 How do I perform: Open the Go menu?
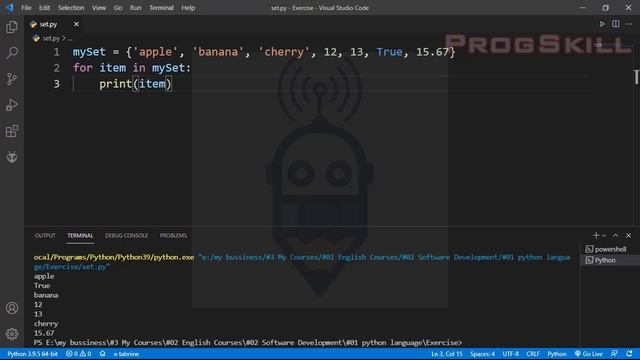coord(118,8)
